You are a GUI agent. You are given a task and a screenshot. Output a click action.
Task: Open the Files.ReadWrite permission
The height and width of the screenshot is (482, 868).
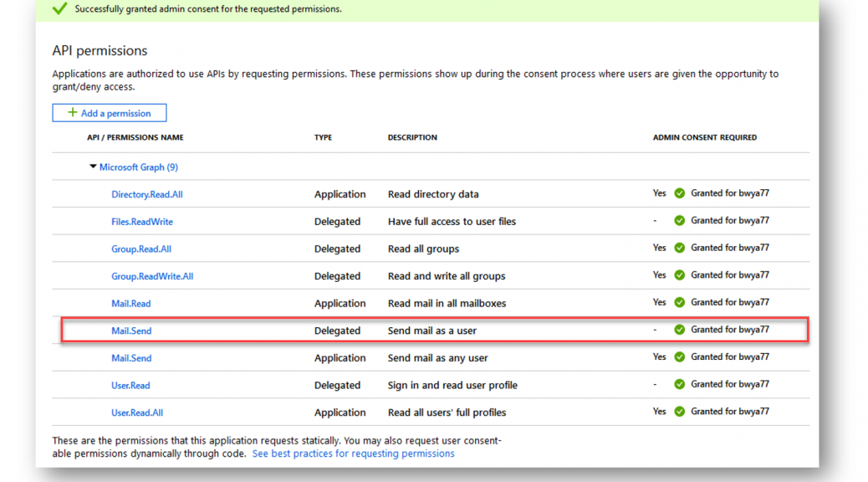coord(142,222)
